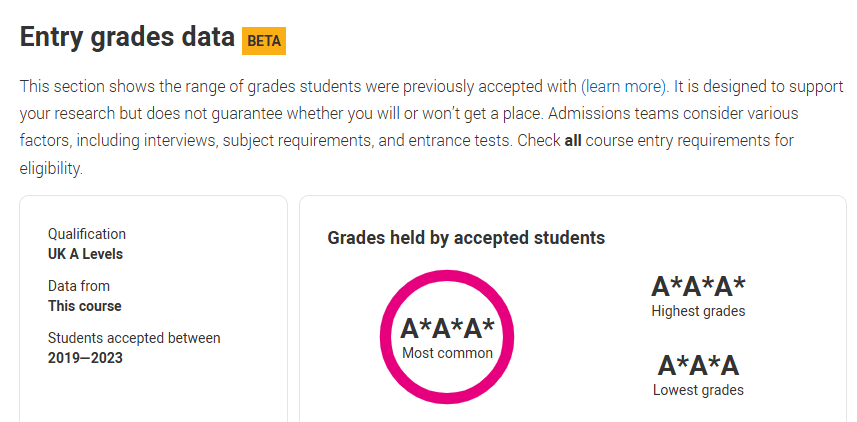Click the '2019—2023' date range
This screenshot has width=857, height=422.
[x=85, y=358]
